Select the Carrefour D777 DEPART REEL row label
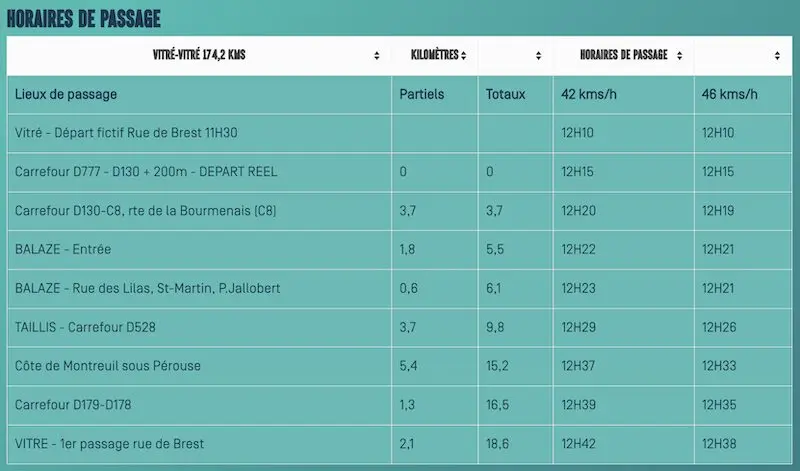 pos(146,171)
